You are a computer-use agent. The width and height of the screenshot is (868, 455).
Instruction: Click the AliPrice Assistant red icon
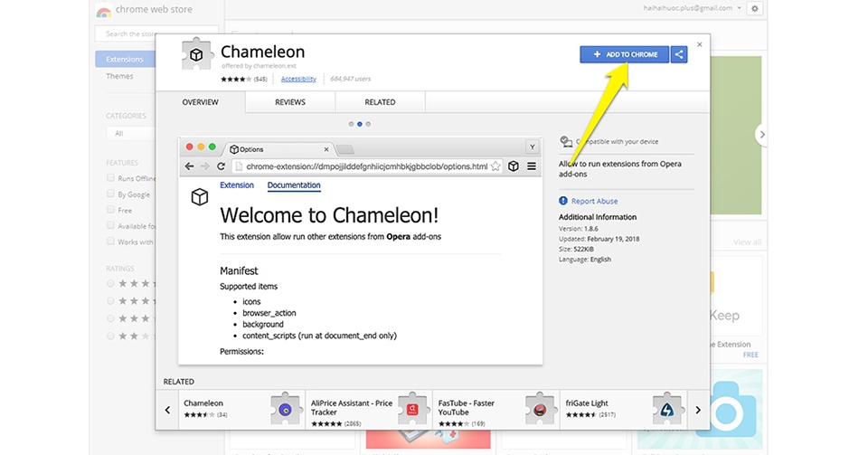pos(412,410)
